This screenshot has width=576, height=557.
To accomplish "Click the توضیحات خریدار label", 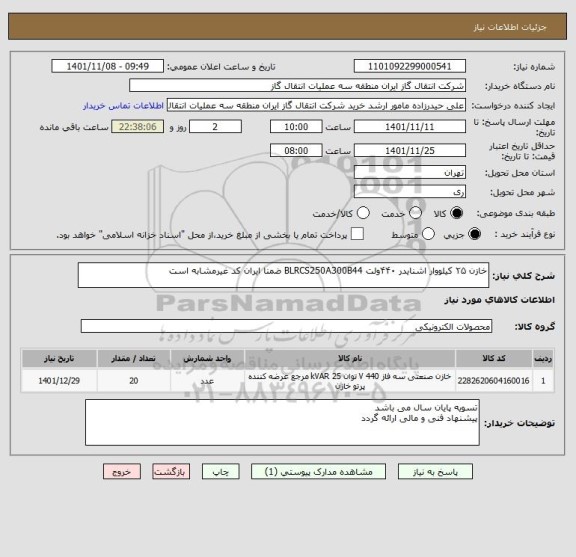I will [519, 423].
